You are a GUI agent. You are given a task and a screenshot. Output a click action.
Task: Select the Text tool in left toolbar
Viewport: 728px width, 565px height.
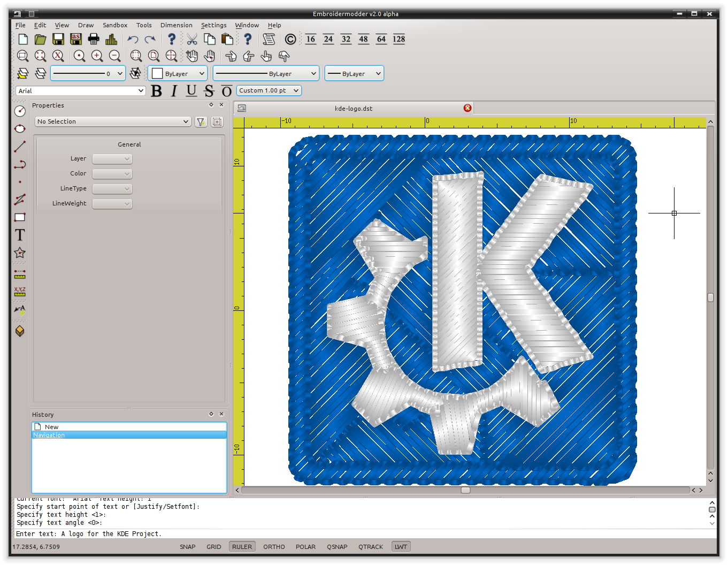click(x=20, y=235)
